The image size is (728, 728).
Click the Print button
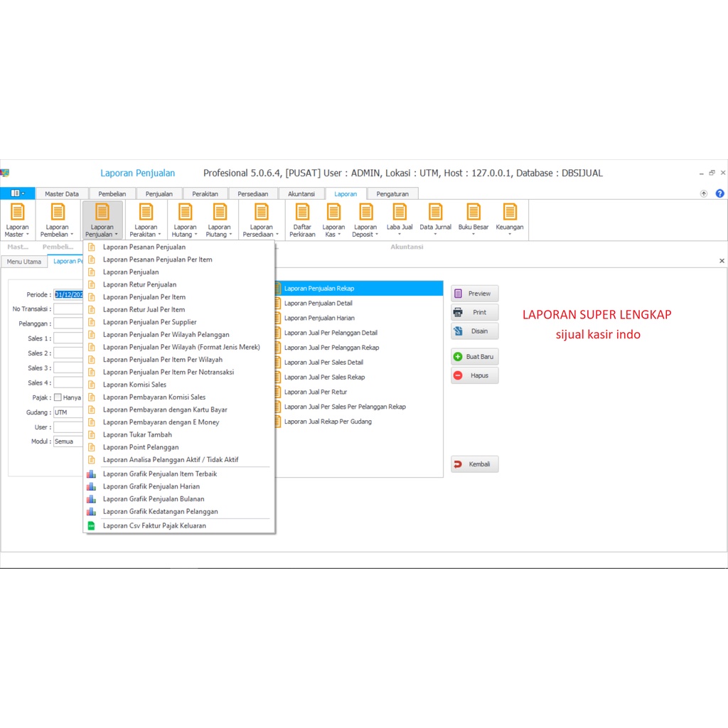[x=474, y=313]
